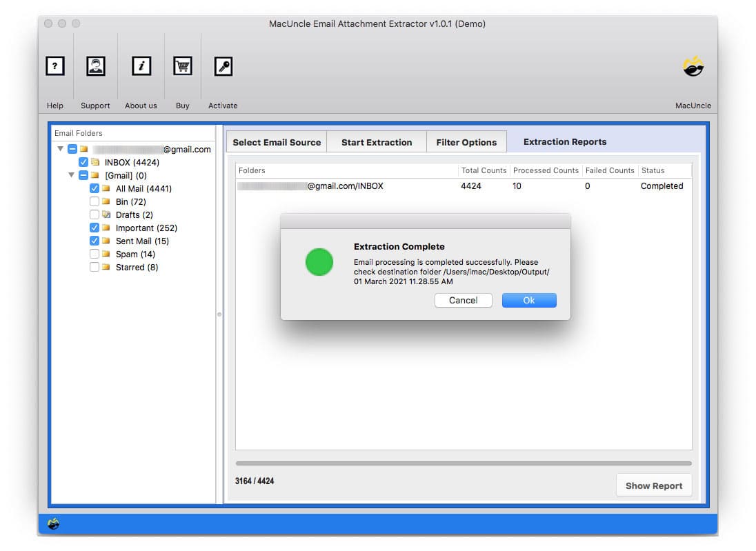Click the Show Report button
Screen dimensions: 756x551
(654, 485)
